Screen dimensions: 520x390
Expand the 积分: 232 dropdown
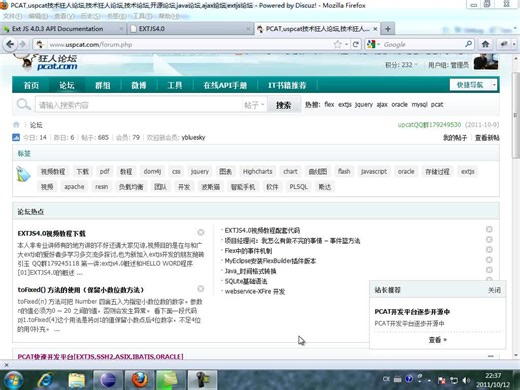(x=401, y=65)
